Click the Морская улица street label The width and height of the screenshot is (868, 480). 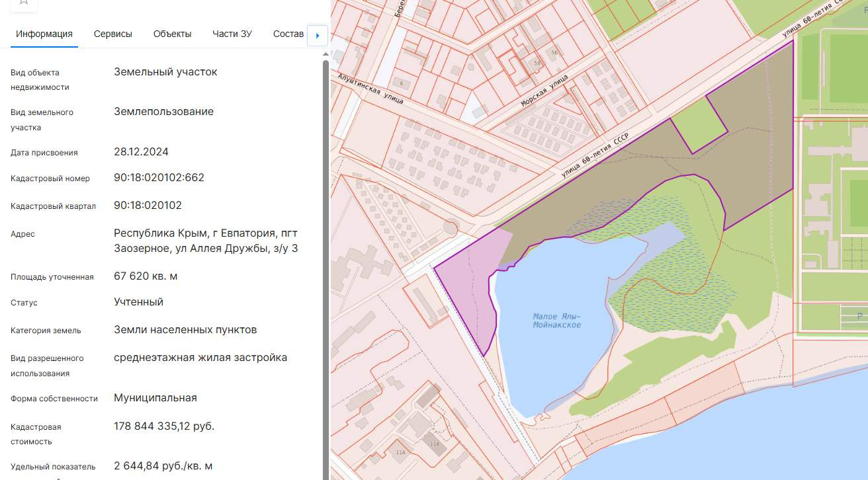pyautogui.click(x=544, y=92)
